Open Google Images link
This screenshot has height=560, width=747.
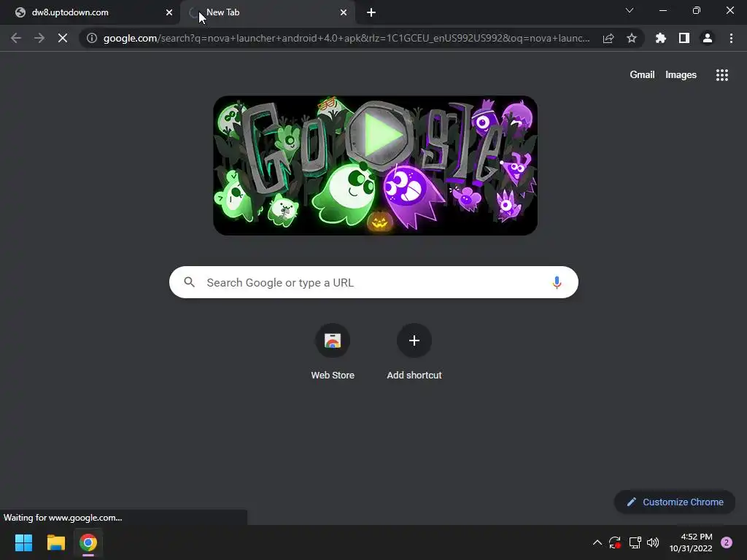(681, 75)
